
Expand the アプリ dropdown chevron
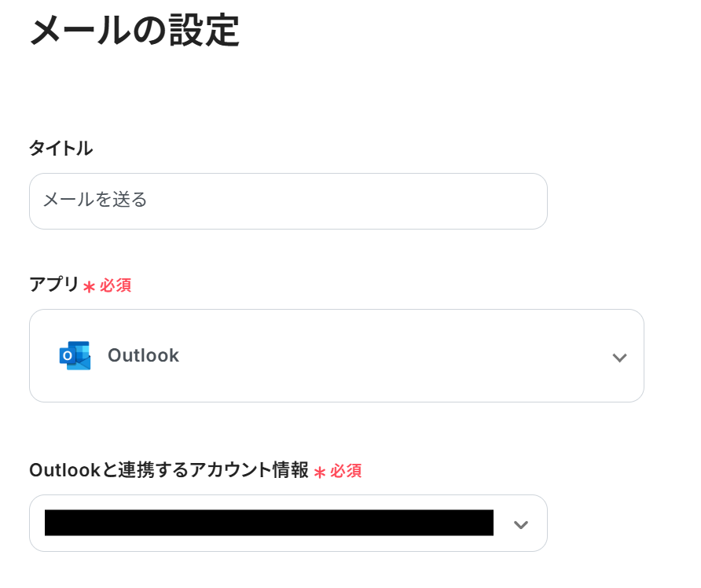click(x=619, y=358)
